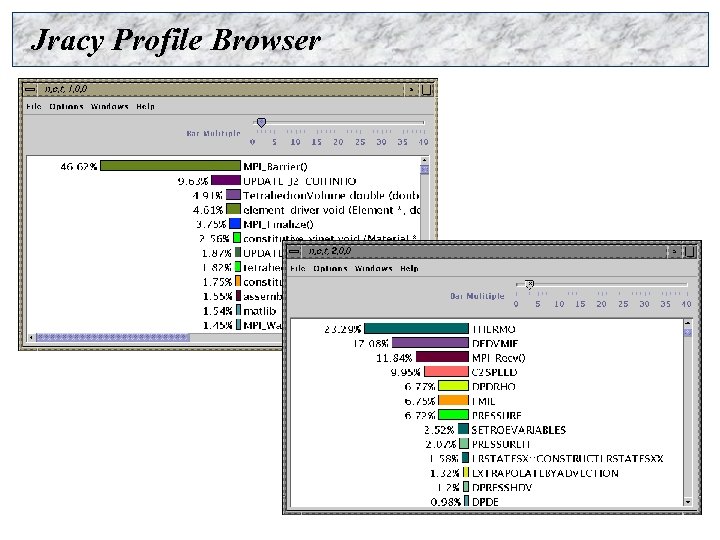Click the TetrahedronVolume violet swatch
Viewport: 720px width, 540px height.
coord(233,195)
